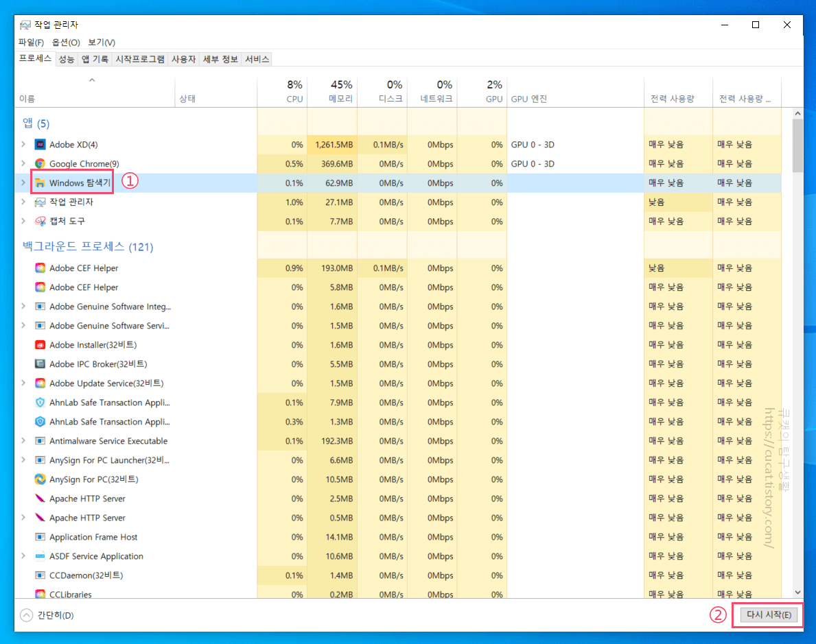This screenshot has height=644, width=816.
Task: Sort by the 상태 column header
Action: click(x=216, y=91)
